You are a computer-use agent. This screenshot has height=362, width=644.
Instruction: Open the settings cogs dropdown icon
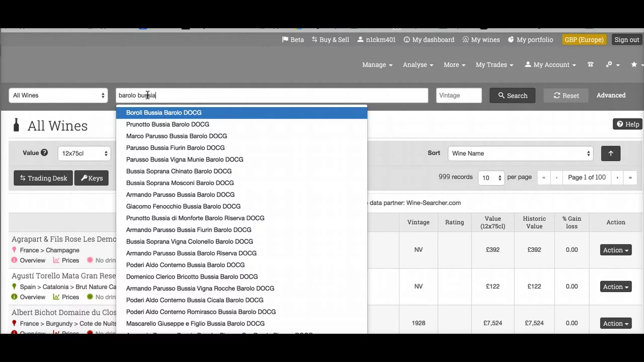click(x=609, y=65)
